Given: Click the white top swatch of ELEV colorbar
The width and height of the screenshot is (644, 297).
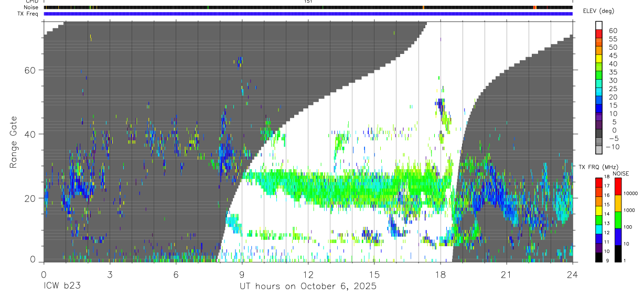Looking at the screenshot, I should tap(599, 25).
